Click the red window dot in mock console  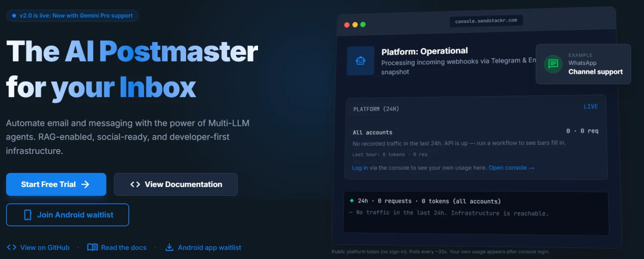[347, 25]
